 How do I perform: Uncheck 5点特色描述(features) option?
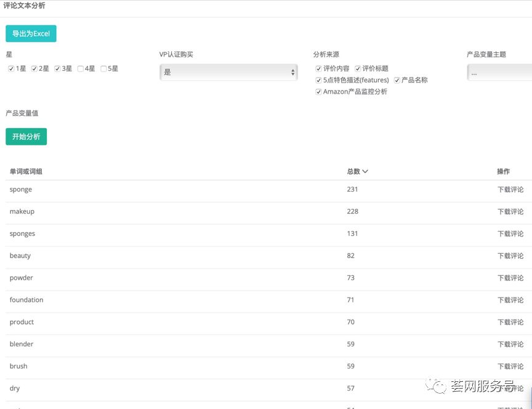pos(318,80)
